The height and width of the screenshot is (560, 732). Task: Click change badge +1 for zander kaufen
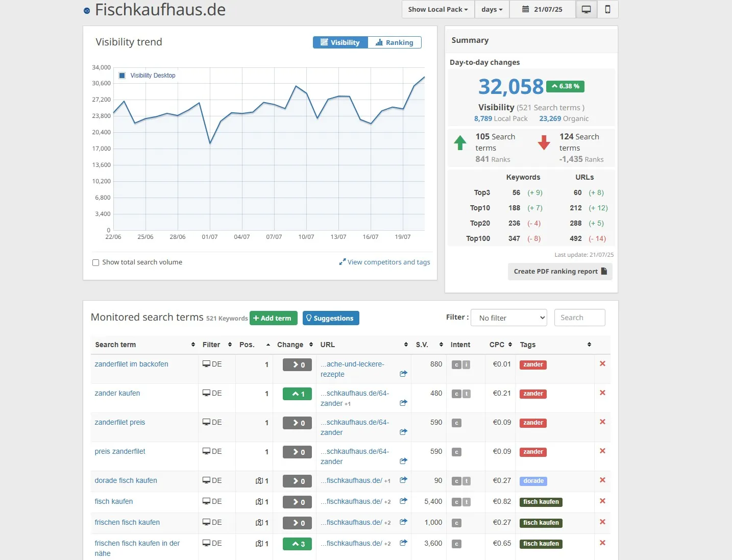point(297,394)
